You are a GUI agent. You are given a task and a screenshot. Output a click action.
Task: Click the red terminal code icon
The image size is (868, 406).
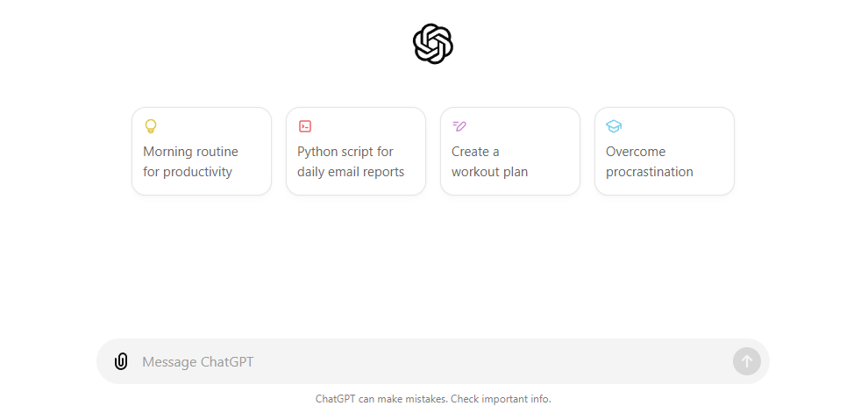[x=305, y=126]
